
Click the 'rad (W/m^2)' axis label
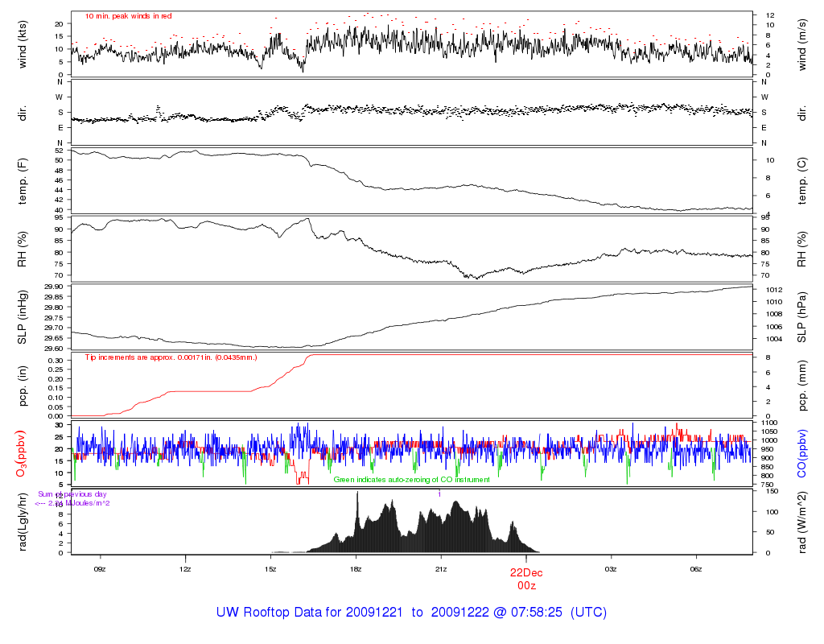pyautogui.click(x=801, y=522)
